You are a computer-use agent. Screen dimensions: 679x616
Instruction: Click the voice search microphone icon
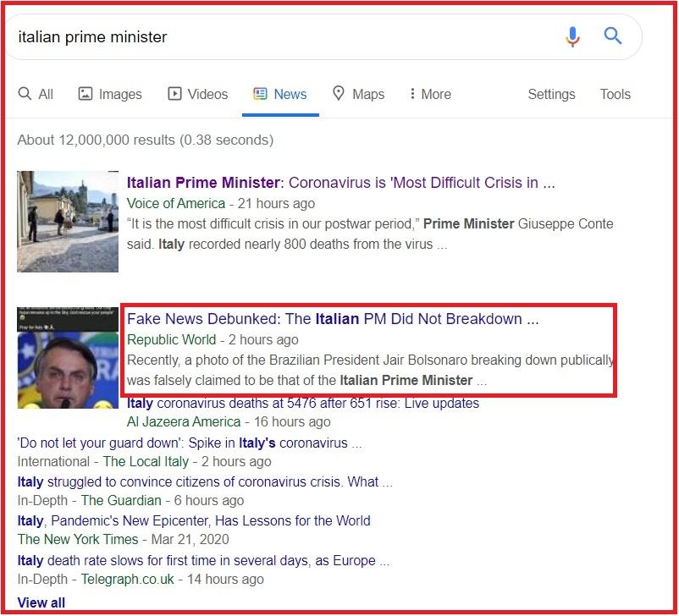(x=572, y=36)
